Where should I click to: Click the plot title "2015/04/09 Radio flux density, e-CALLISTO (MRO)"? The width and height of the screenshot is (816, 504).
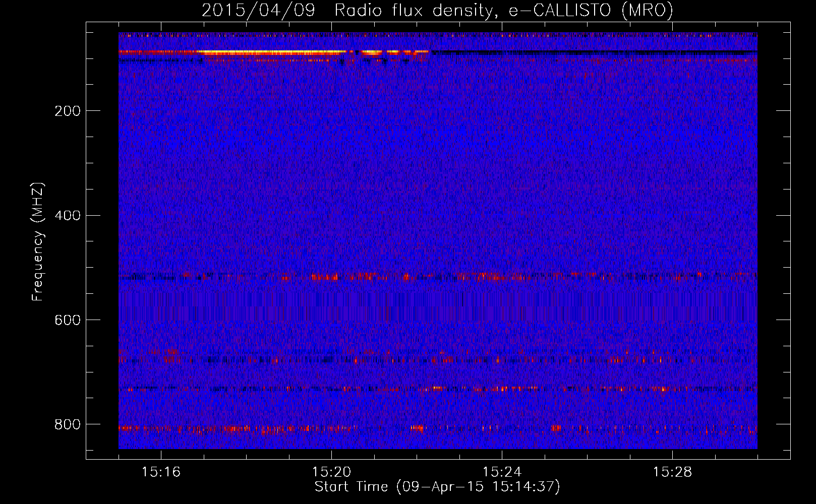[x=437, y=10]
